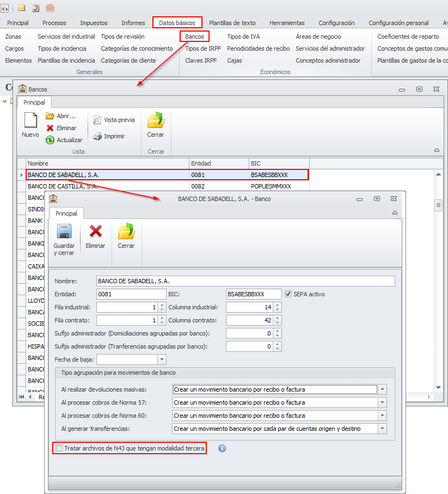Expand Al procesar cobros de Norma 60 dropdown

coord(382,416)
